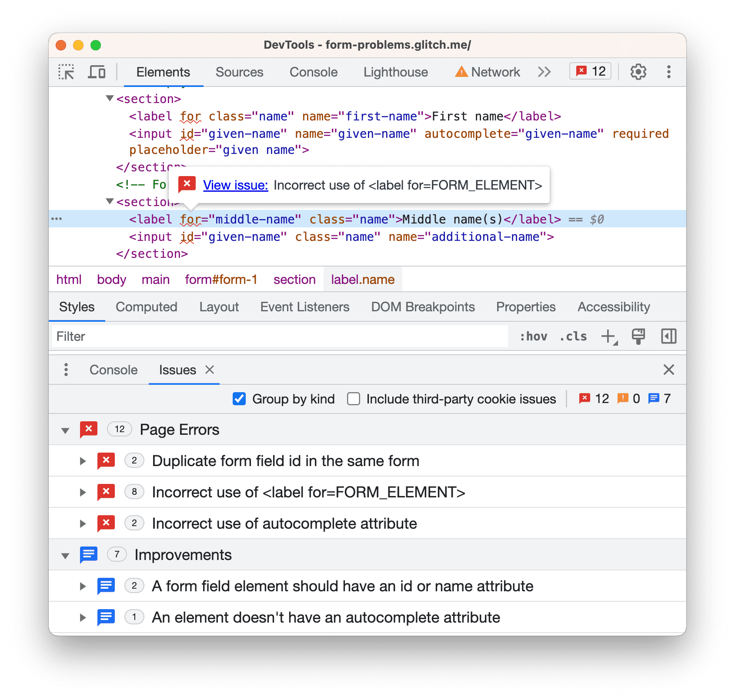Collapse the Page Errors section
Image resolution: width=735 pixels, height=700 pixels.
pos(65,430)
